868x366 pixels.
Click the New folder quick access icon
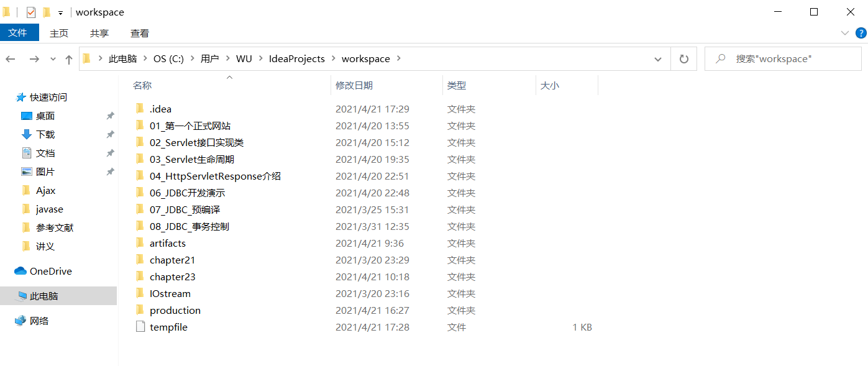pyautogui.click(x=47, y=12)
